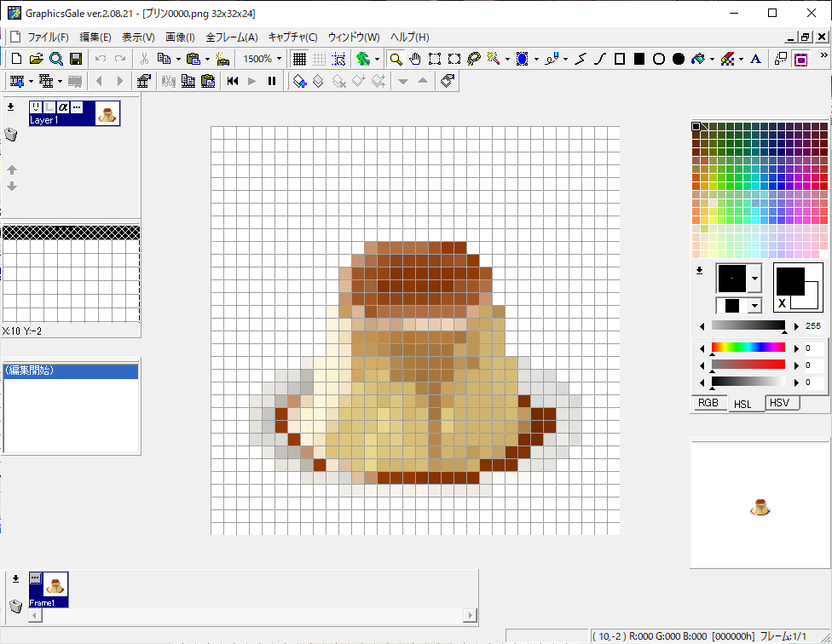Rewind animation to first frame
832x644 pixels.
tap(233, 81)
